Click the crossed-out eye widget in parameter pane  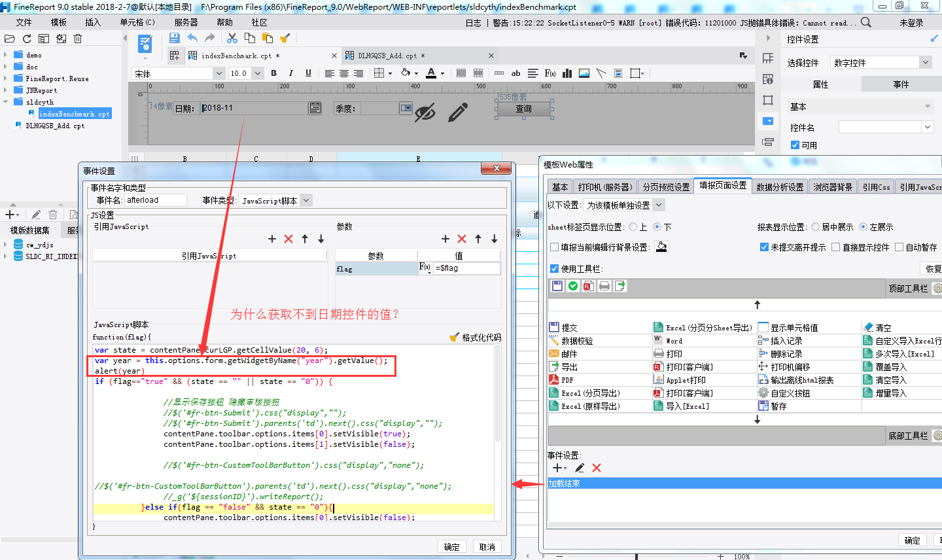(425, 113)
